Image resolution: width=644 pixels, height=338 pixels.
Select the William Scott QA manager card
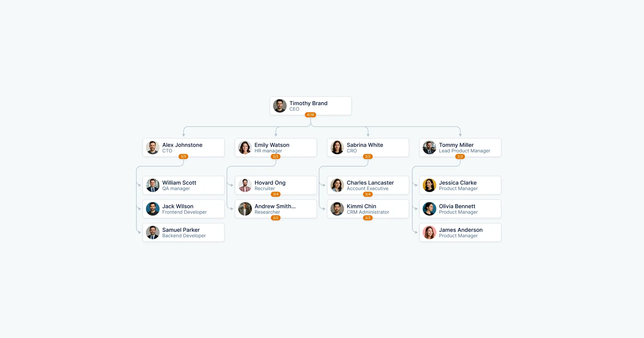[x=184, y=185]
